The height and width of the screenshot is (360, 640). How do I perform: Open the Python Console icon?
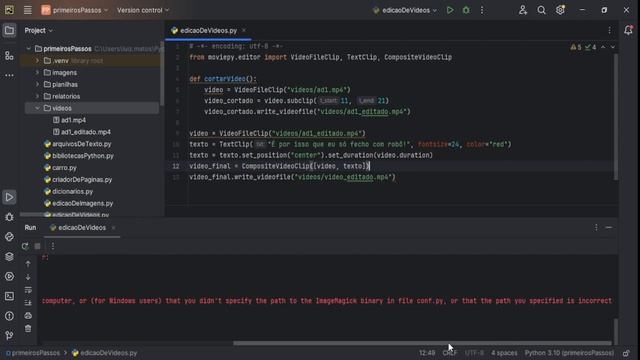tap(9, 237)
